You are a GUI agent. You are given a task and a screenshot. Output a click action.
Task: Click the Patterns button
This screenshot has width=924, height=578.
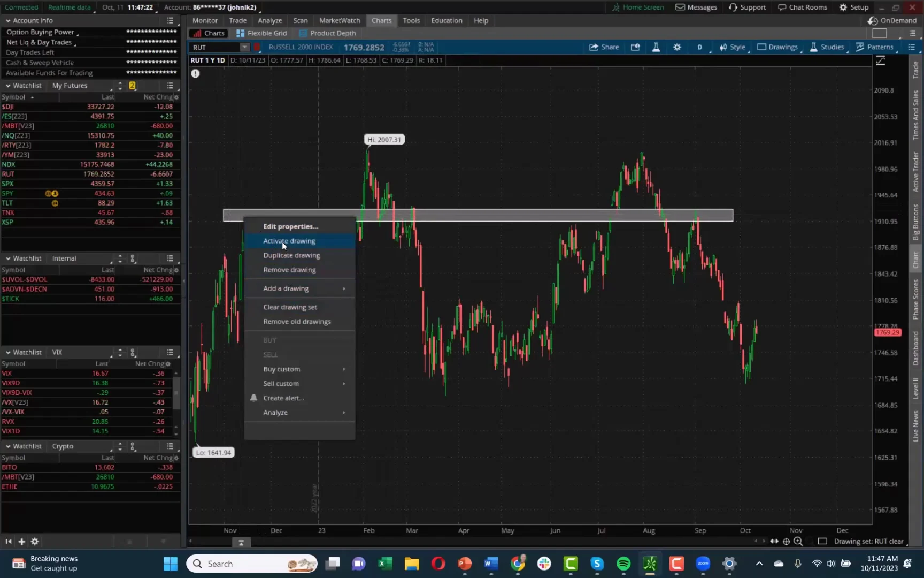coord(875,47)
